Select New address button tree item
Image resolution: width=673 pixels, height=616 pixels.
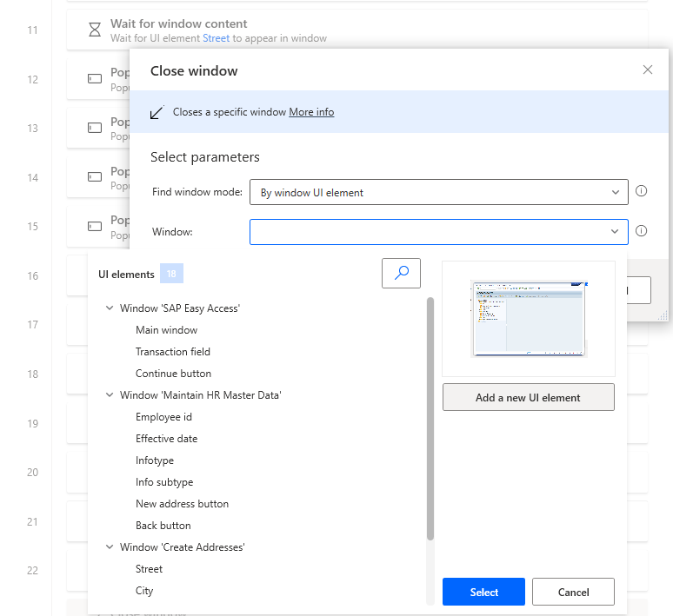pyautogui.click(x=182, y=504)
